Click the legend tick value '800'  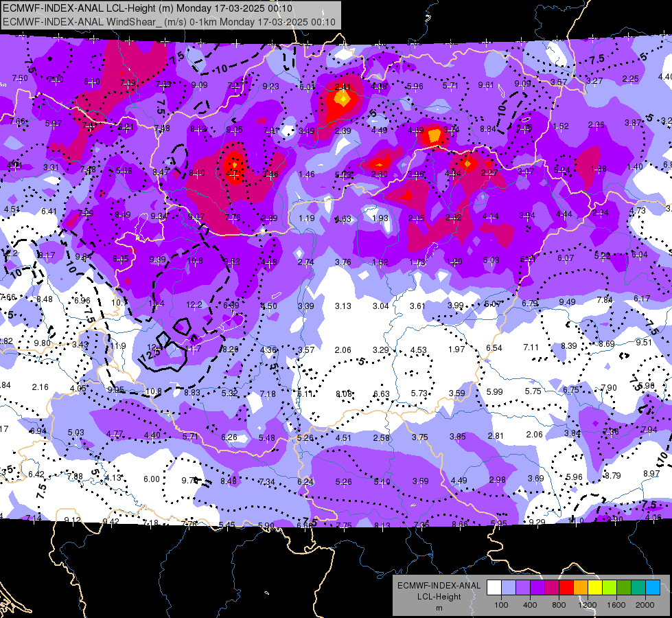[559, 605]
